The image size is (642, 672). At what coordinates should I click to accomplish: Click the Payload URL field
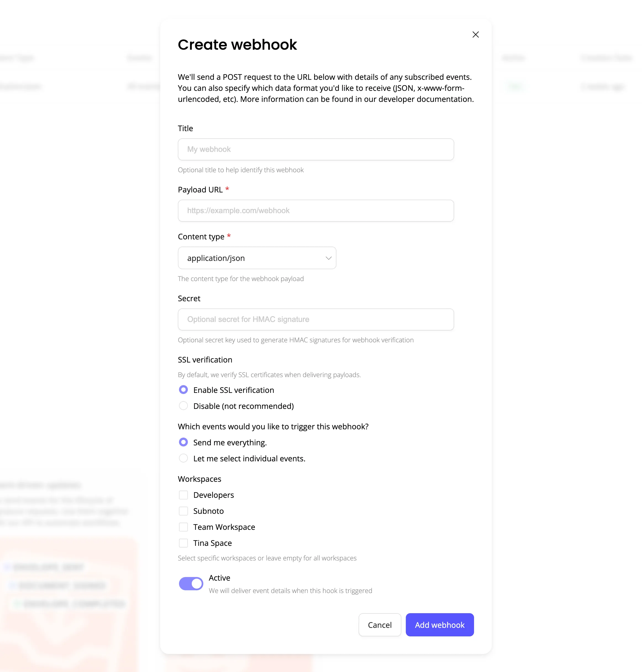click(x=315, y=211)
